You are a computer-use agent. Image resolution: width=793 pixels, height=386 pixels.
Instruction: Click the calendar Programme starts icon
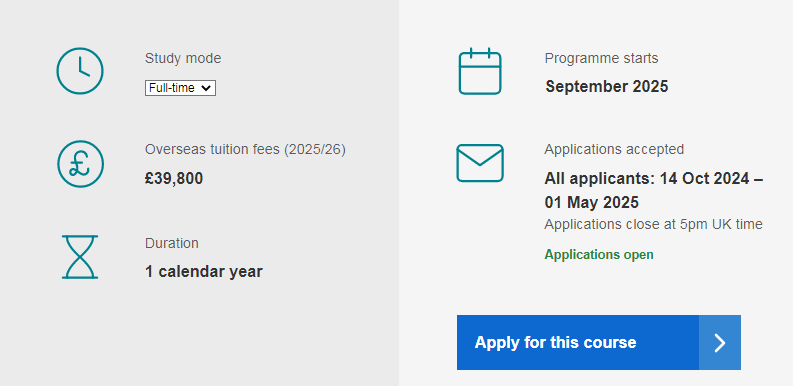coord(480,71)
